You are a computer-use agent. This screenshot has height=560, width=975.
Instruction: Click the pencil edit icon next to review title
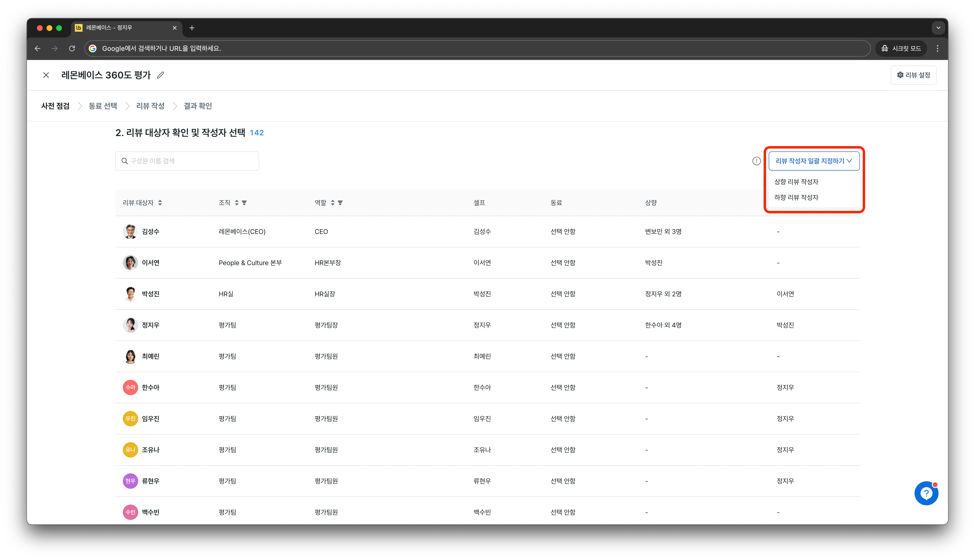click(161, 75)
